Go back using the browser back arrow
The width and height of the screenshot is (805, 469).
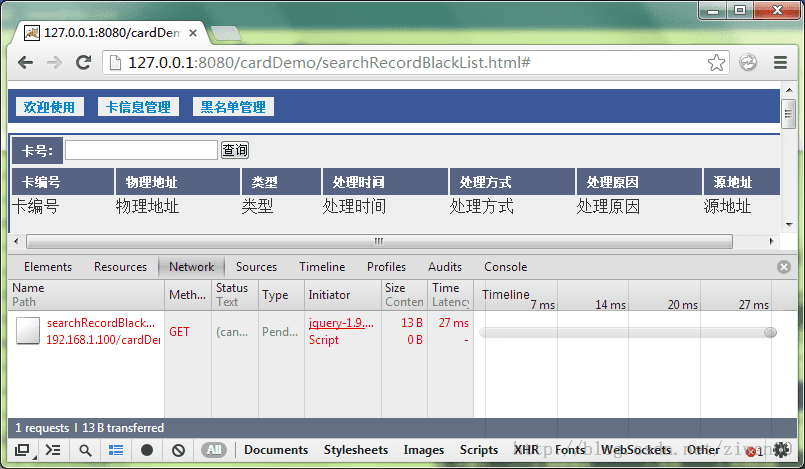point(25,63)
